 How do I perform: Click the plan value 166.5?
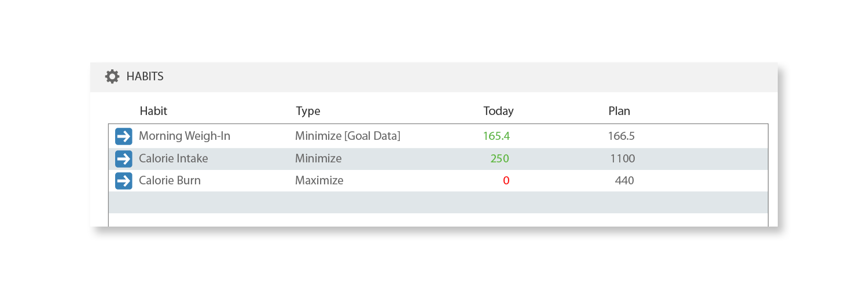click(621, 136)
